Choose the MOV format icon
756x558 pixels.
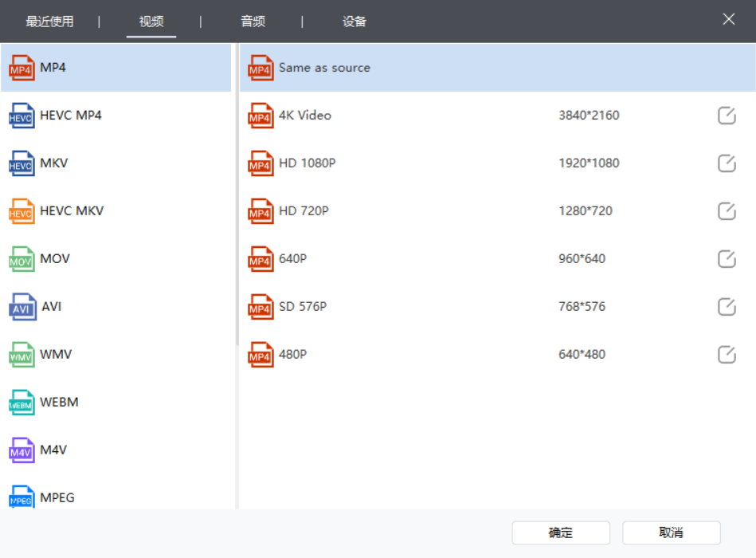click(23, 258)
